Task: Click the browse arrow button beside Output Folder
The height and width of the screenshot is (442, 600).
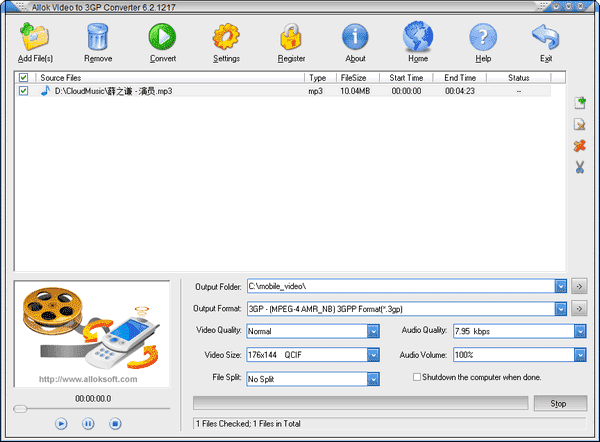Action: tap(579, 286)
